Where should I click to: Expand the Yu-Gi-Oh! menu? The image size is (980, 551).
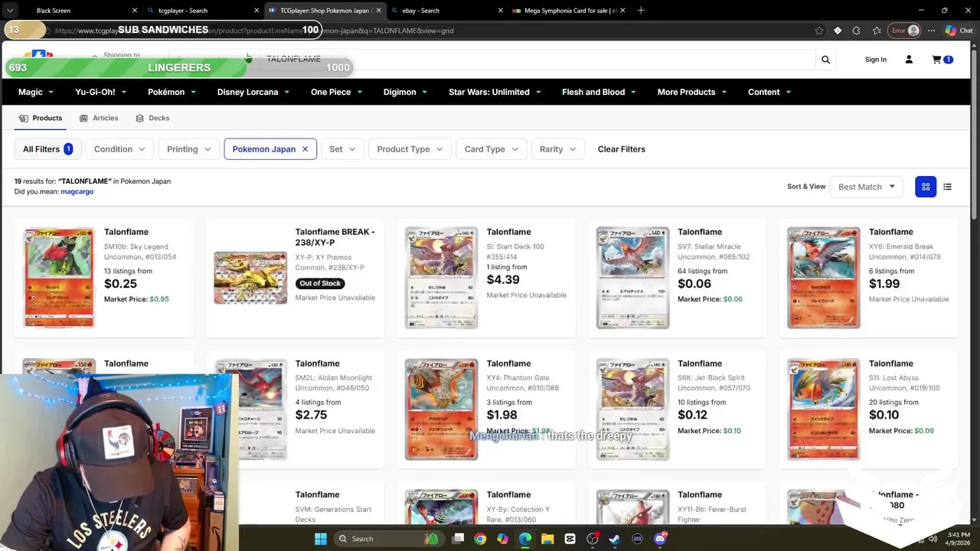pos(100,92)
